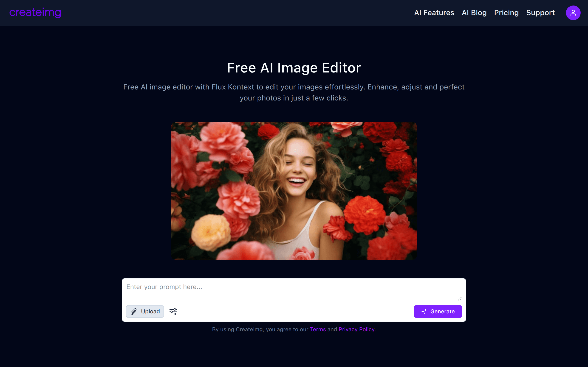Click the createimg logo

click(x=35, y=13)
